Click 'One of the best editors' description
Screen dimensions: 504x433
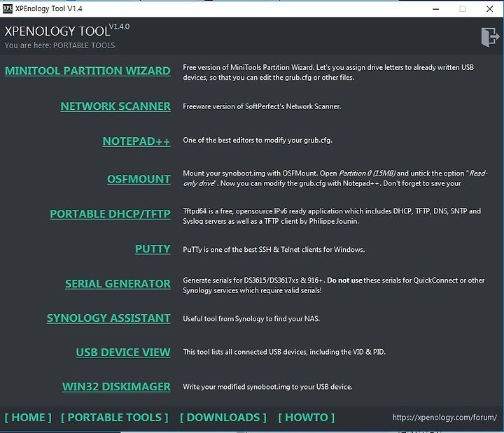tap(258, 140)
